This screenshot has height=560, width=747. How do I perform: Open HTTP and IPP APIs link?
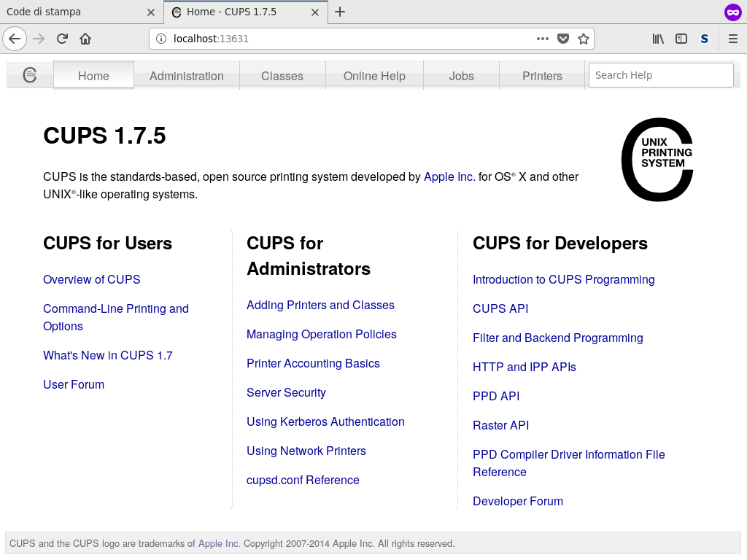tap(524, 367)
